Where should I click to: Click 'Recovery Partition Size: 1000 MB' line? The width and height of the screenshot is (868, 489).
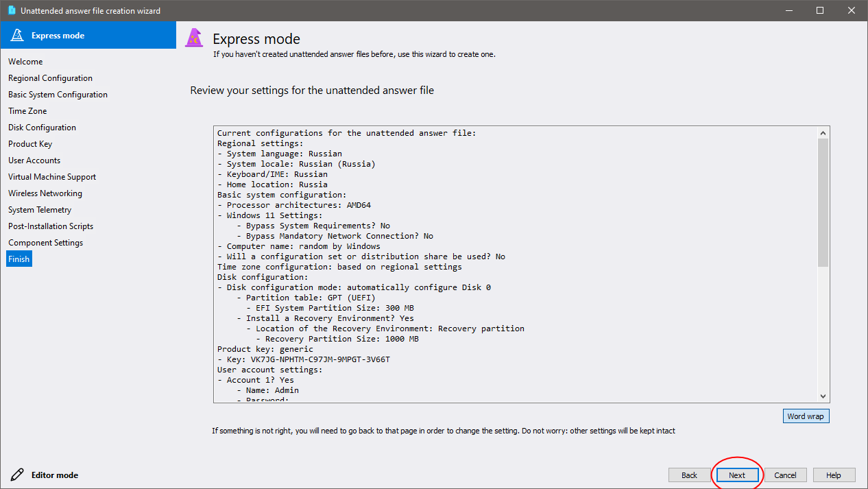tap(337, 339)
